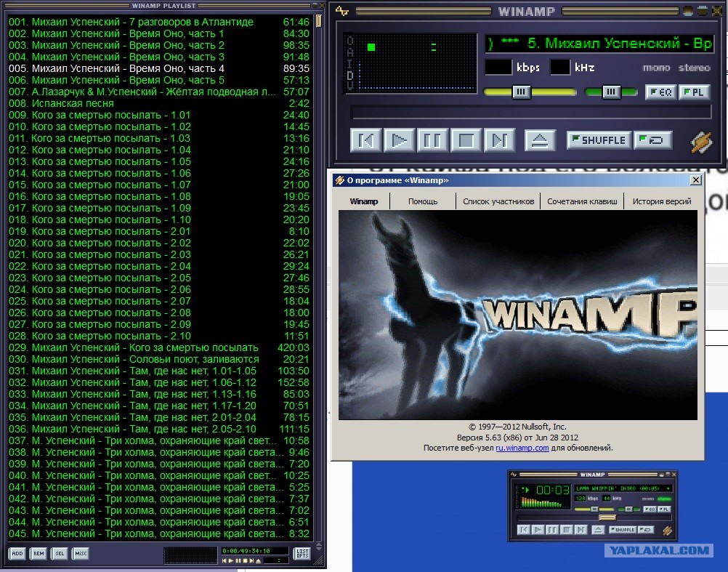This screenshot has width=728, height=572.
Task: Click playlist mini play control
Action: (x=231, y=561)
